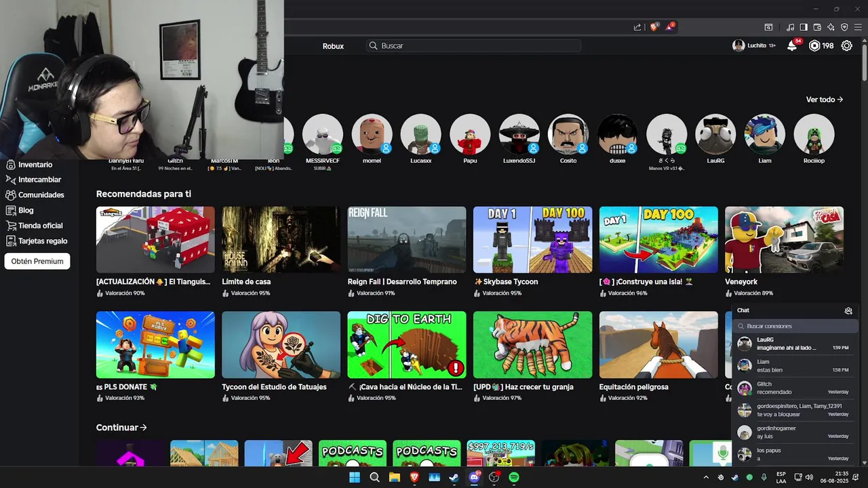
Task: Open Lucasxx friend avatar
Action: [421, 134]
